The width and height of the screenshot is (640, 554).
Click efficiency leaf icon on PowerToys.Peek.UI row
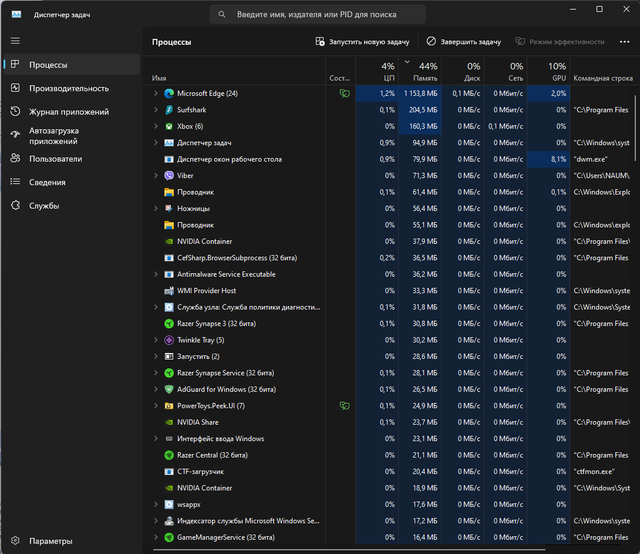click(x=344, y=406)
